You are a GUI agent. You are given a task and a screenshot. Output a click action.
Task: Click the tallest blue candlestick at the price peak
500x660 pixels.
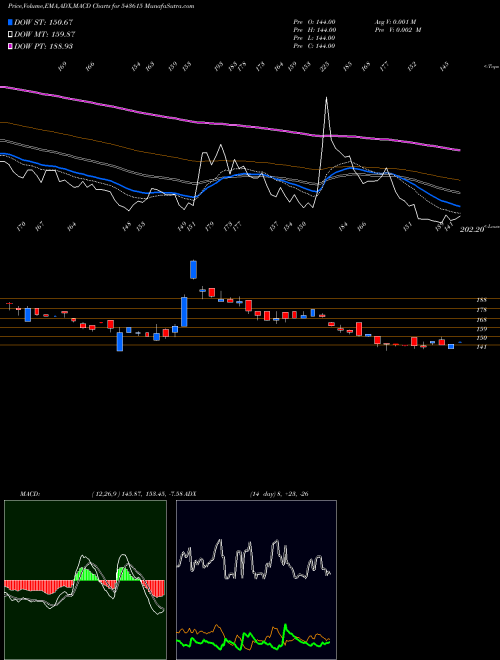pyautogui.click(x=194, y=269)
